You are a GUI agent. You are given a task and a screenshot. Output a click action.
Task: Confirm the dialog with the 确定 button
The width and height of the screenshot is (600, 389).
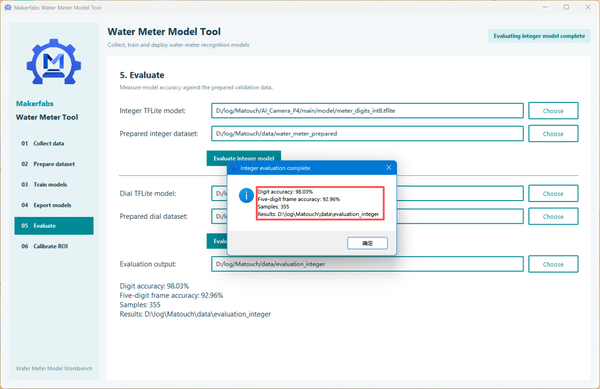367,243
